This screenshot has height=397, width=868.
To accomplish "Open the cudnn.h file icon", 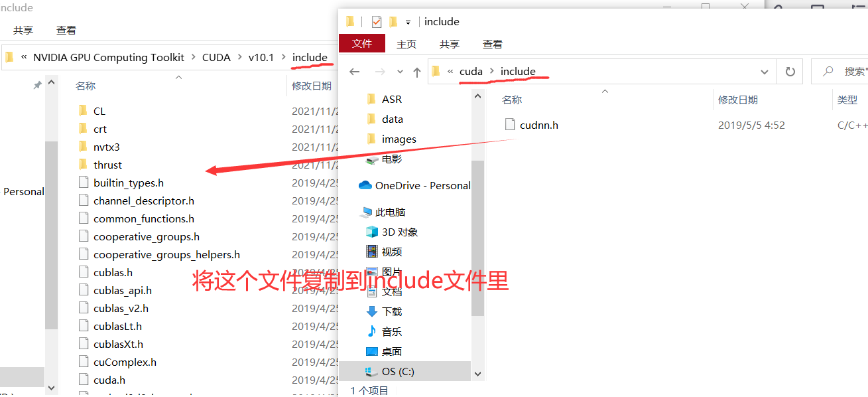I will pyautogui.click(x=510, y=124).
